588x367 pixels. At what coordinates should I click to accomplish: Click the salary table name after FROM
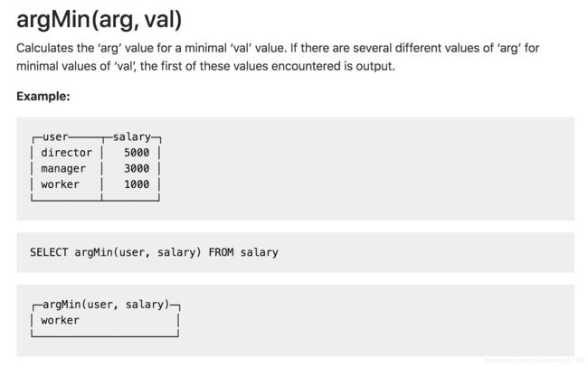coord(259,253)
